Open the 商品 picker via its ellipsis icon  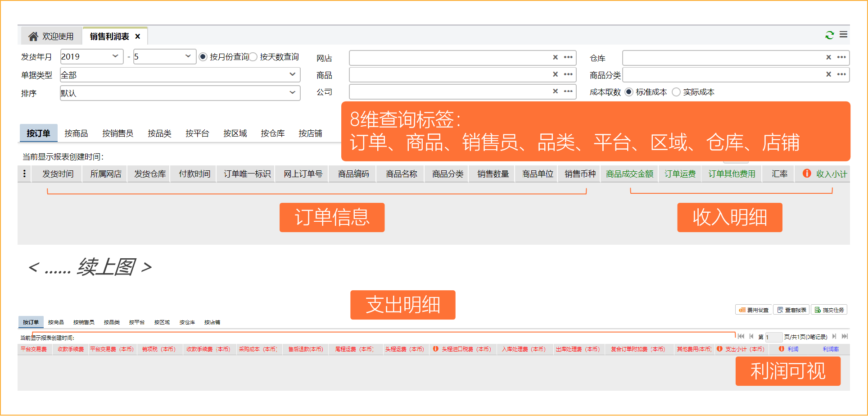(568, 74)
